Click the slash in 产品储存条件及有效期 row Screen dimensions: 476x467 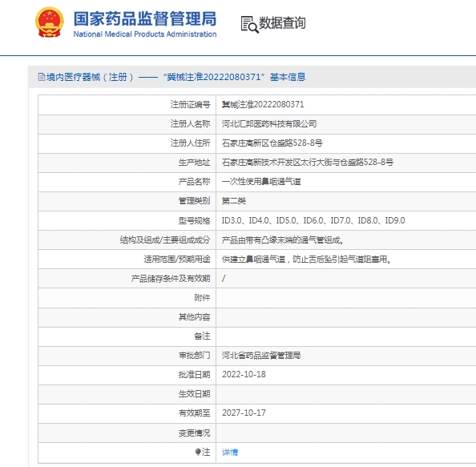click(224, 278)
